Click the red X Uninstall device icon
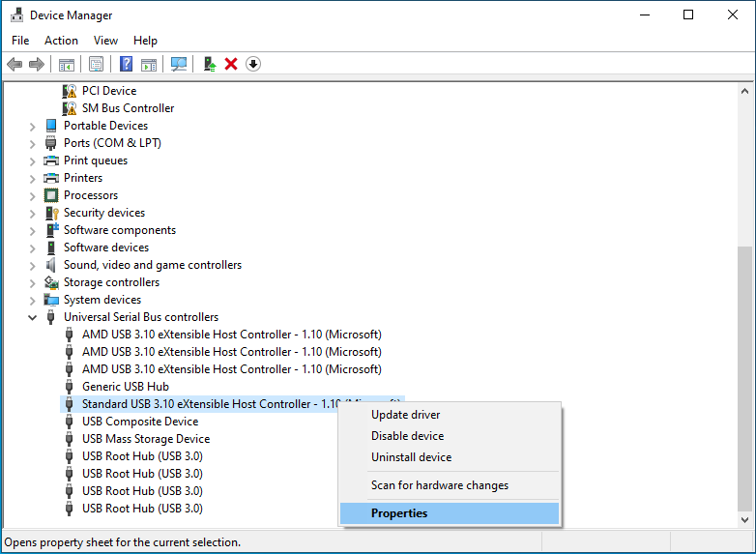The image size is (756, 554). click(231, 64)
